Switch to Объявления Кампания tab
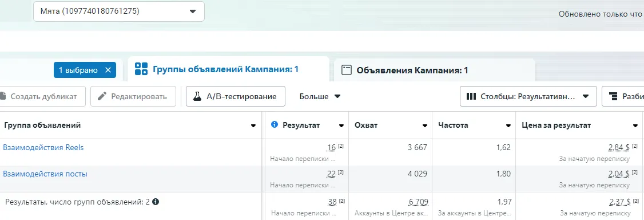The height and width of the screenshot is (220, 644). (435, 70)
